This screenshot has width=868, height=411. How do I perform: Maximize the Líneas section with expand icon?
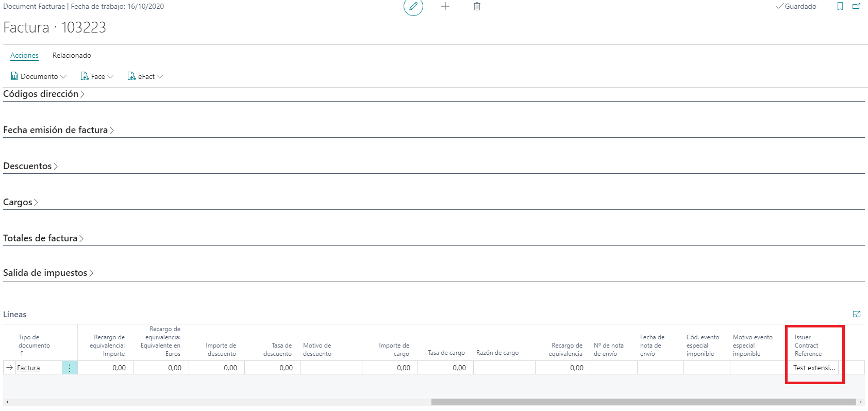click(x=857, y=314)
